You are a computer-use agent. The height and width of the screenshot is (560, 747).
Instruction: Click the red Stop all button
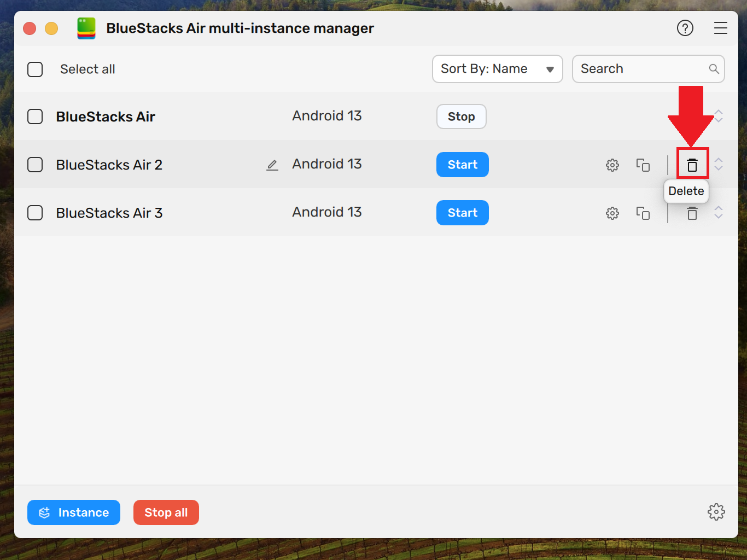pos(166,512)
